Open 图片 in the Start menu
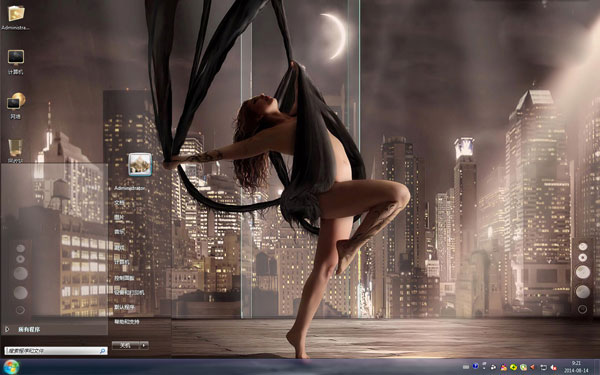This screenshot has width=600, height=375. click(x=119, y=217)
